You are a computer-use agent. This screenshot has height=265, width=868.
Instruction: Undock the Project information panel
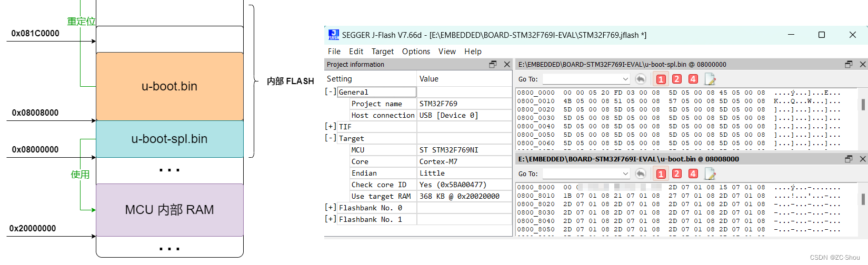[493, 64]
